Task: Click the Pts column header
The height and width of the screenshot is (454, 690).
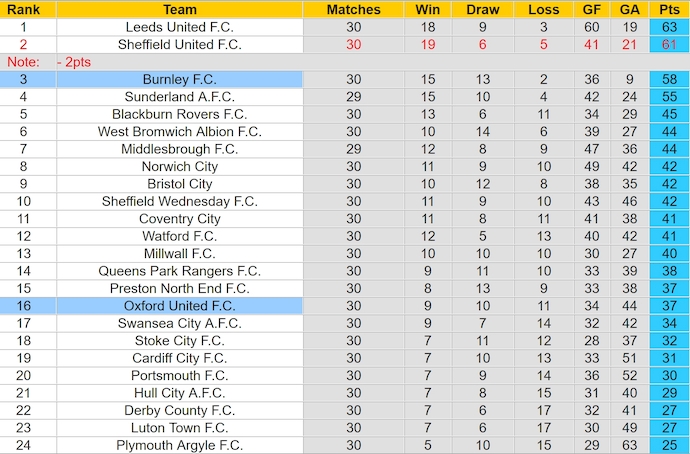Action: [x=669, y=9]
